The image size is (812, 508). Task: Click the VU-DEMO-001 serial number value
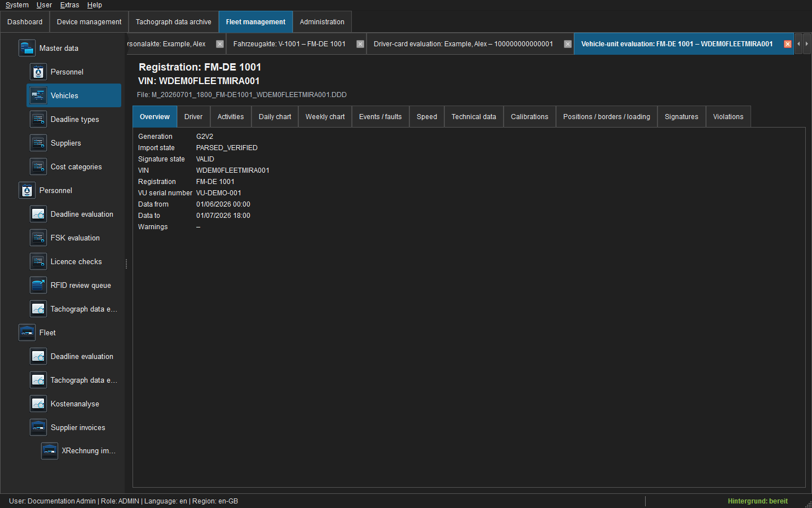[x=219, y=193]
